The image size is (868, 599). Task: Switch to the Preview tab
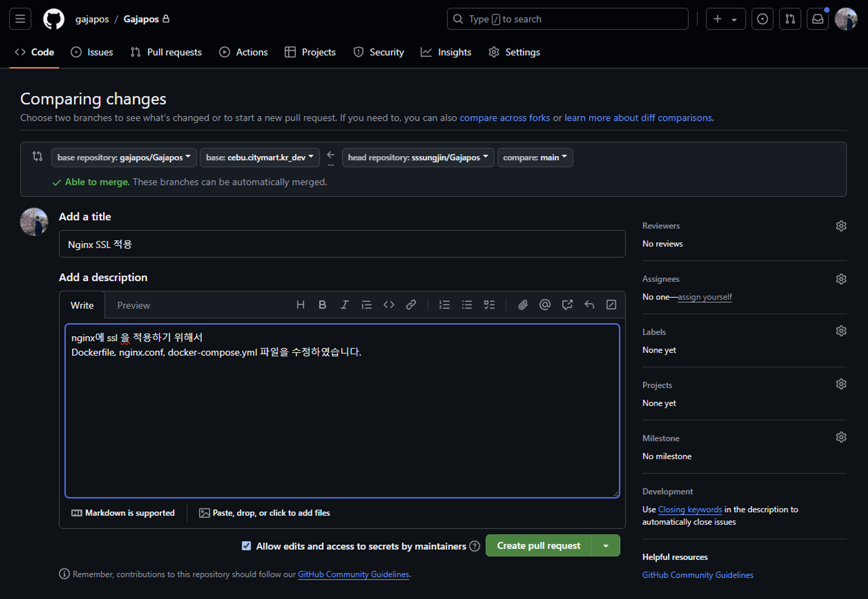[133, 305]
